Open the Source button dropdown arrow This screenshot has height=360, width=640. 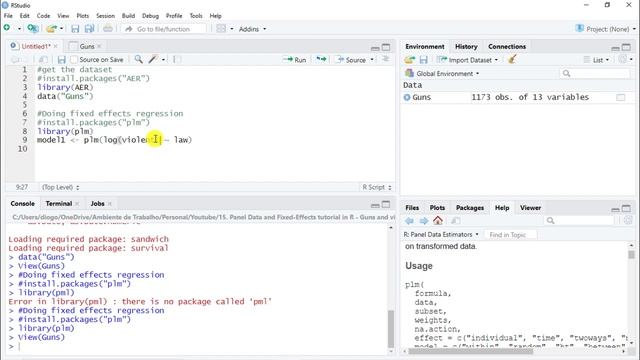(x=372, y=60)
